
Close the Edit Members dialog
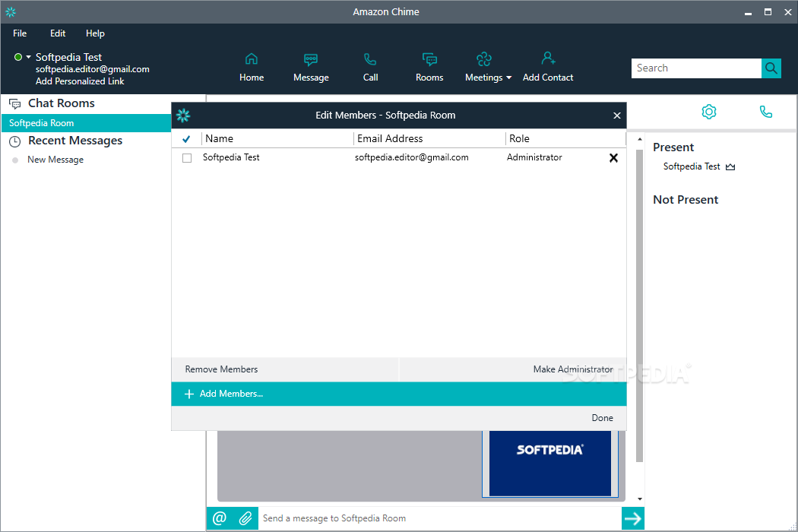coord(617,116)
